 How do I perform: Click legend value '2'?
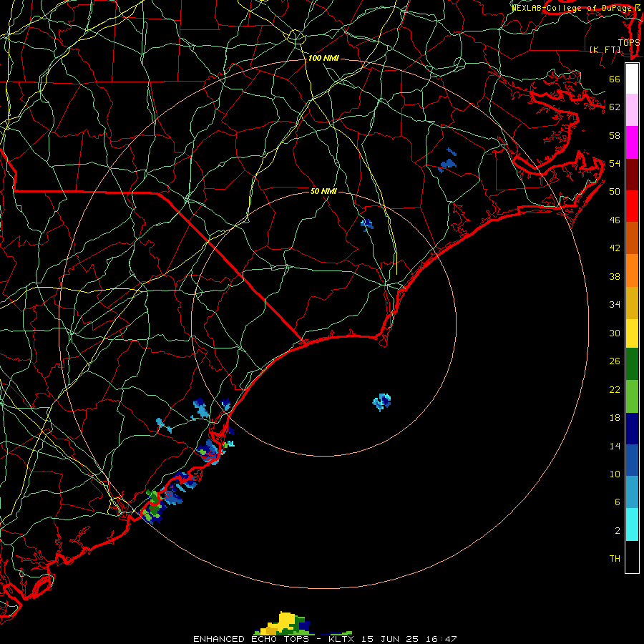coord(618,530)
